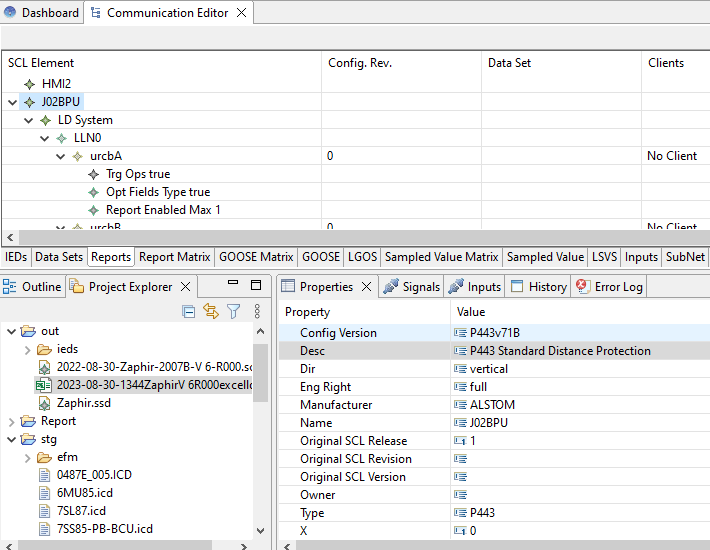
Task: Click Collapse All icon in Project Explorer
Action: (189, 311)
